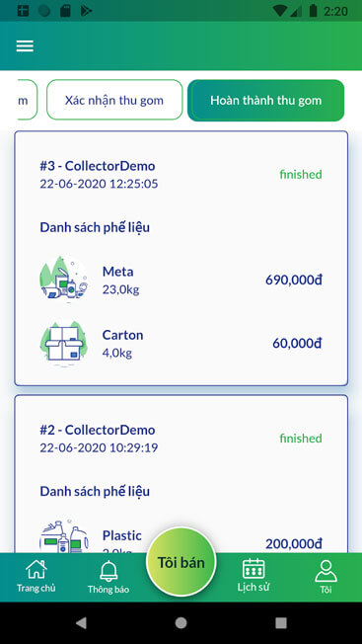The height and width of the screenshot is (644, 362).
Task: Tap the Carton box illustration
Action: pos(63,343)
